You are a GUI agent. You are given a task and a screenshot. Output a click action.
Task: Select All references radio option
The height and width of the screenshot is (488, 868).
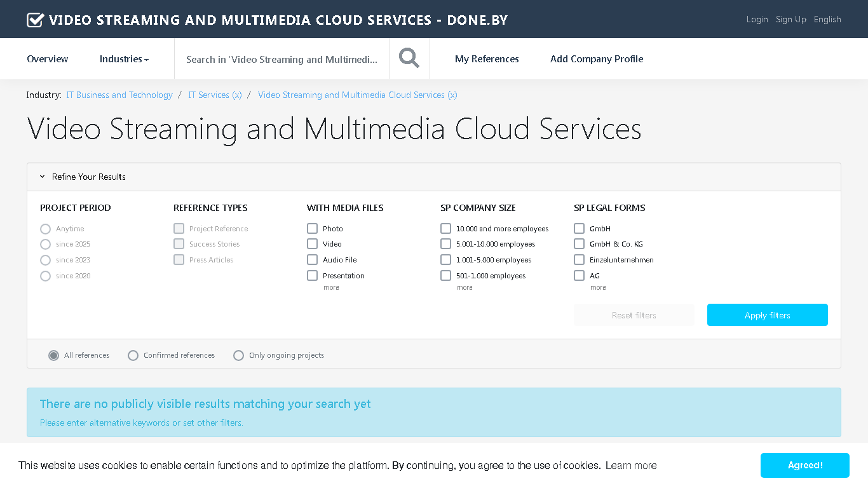54,355
